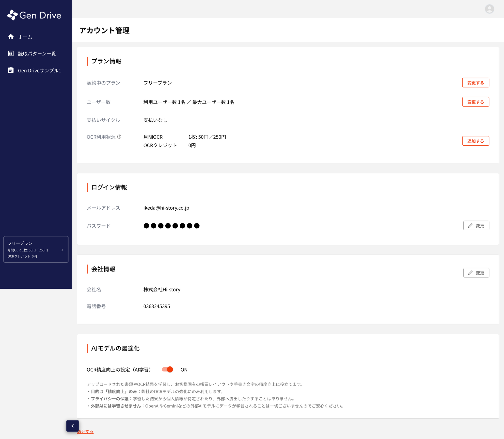
Task: Click the pencil icon beside password
Action: (x=470, y=226)
